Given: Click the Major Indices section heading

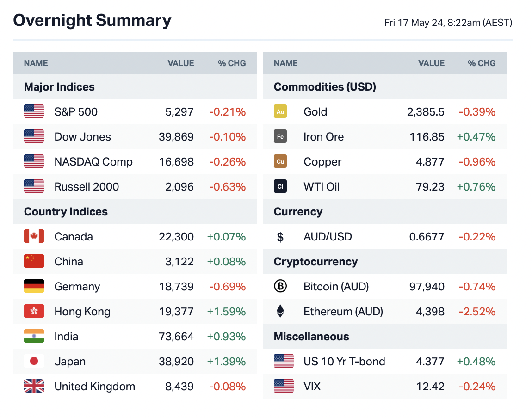Looking at the screenshot, I should point(59,87).
